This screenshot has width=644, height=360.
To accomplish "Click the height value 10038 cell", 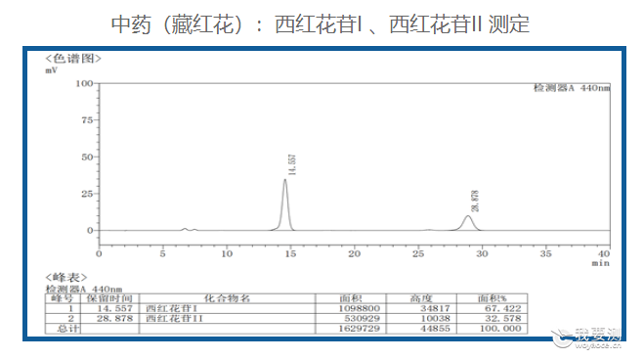I will 435,319.
